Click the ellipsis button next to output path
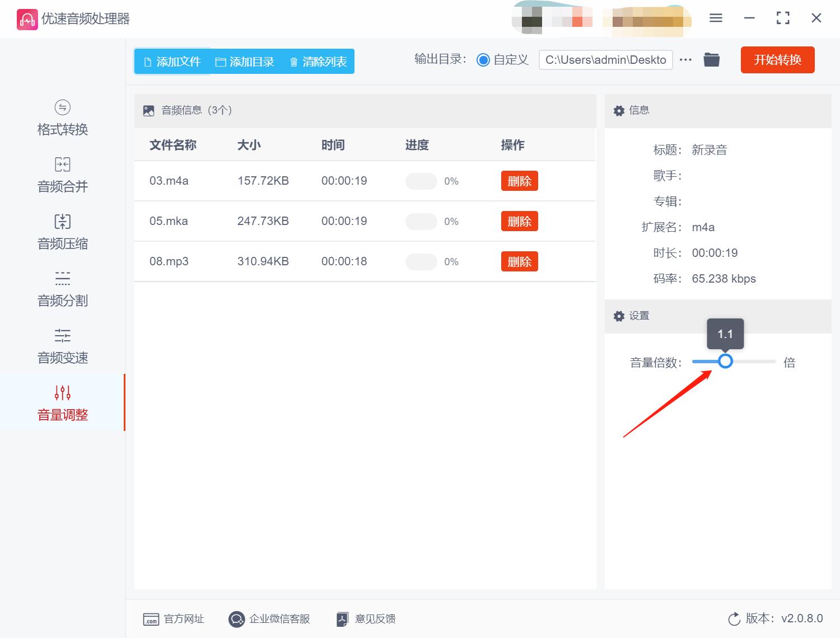 click(685, 60)
